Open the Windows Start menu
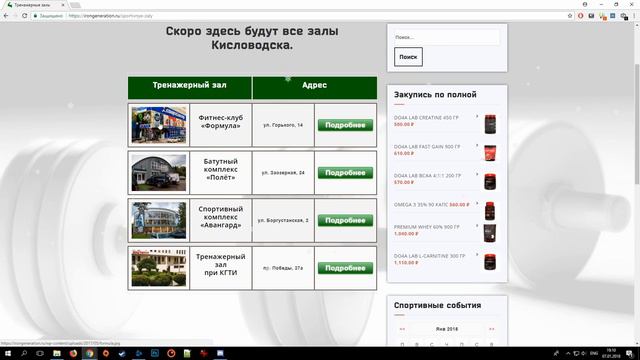640x360 pixels. 7,353
